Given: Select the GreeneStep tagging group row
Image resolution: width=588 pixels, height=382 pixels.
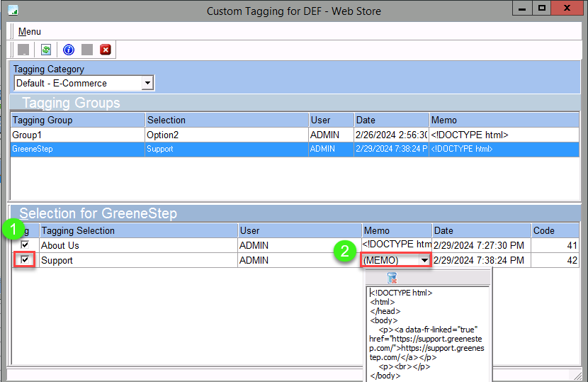Looking at the screenshot, I should tap(78, 150).
